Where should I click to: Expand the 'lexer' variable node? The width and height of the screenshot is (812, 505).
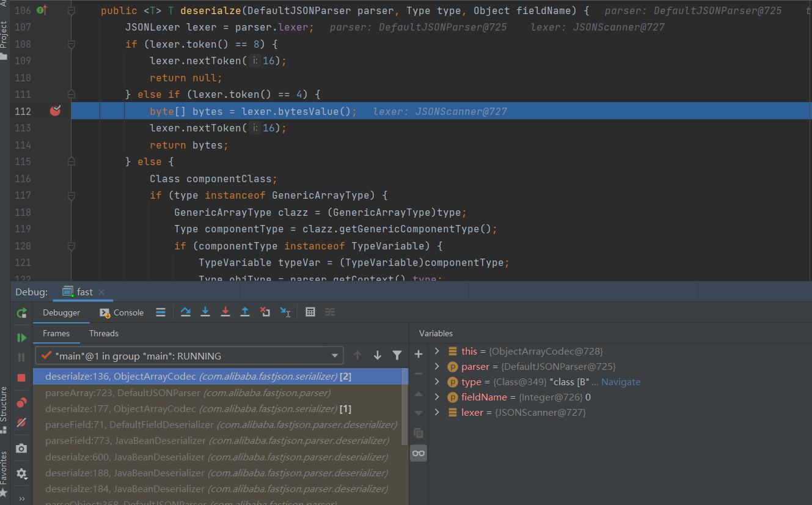point(436,412)
